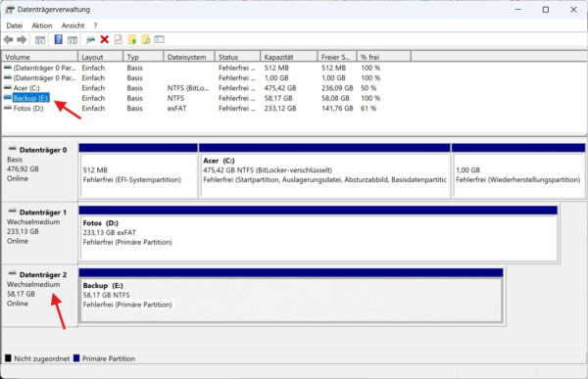Sort by the % frei column header
Image resolution: width=588 pixels, height=379 pixels.
coord(383,57)
